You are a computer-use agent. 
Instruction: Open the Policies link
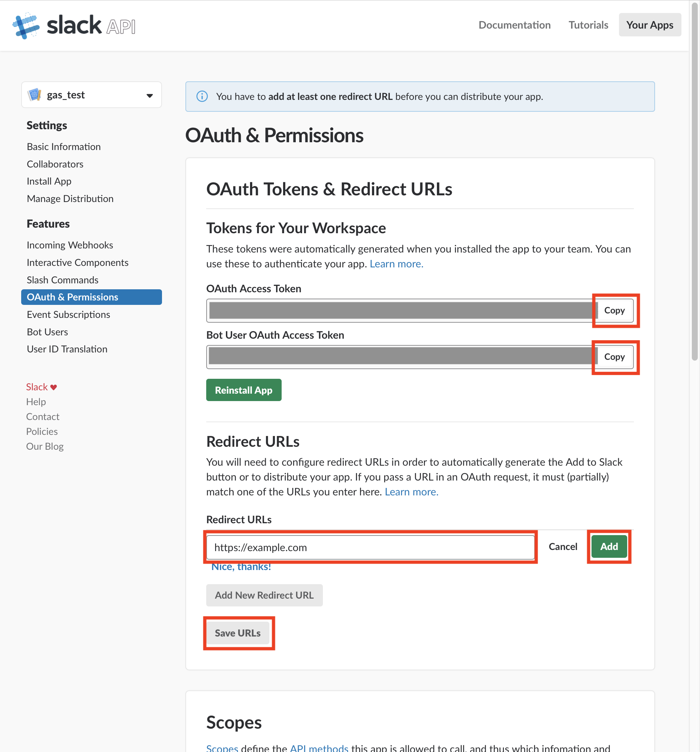point(42,432)
